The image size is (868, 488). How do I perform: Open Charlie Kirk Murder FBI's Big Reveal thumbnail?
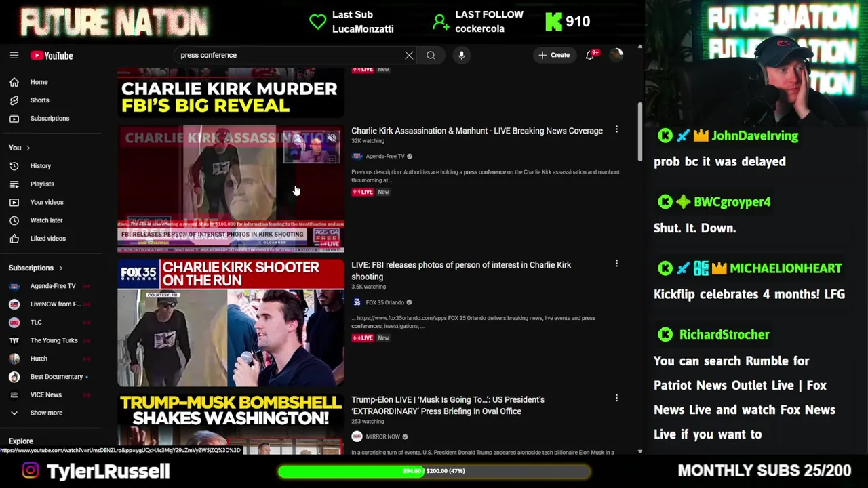pyautogui.click(x=231, y=93)
